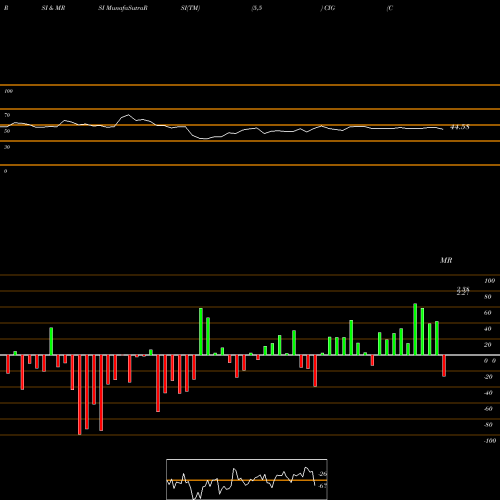500x500 pixels.
Task: Click the tallest green MR bar near right
Action: (x=415, y=329)
